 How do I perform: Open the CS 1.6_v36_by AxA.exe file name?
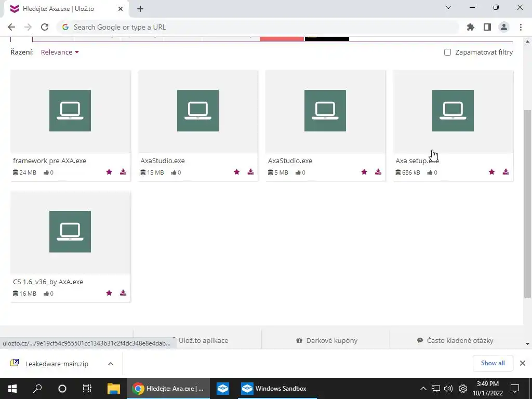[48, 282]
